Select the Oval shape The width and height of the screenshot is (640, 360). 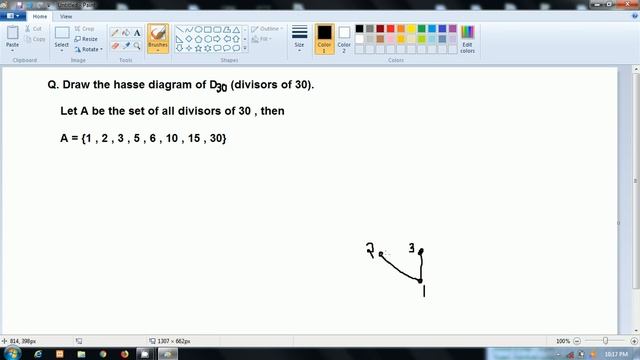[x=198, y=29]
